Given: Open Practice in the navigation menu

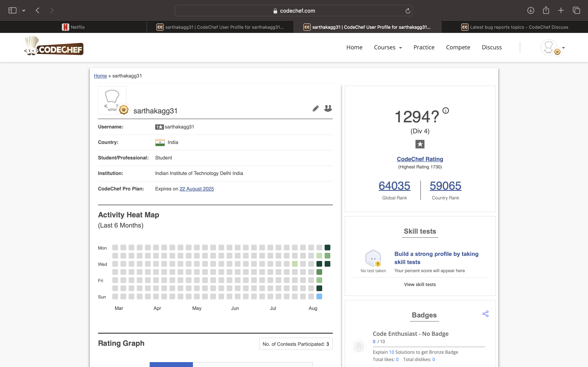Looking at the screenshot, I should click(x=424, y=47).
